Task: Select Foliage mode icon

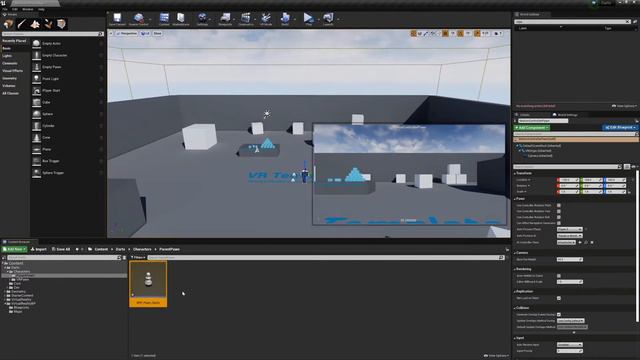Action: [x=48, y=24]
